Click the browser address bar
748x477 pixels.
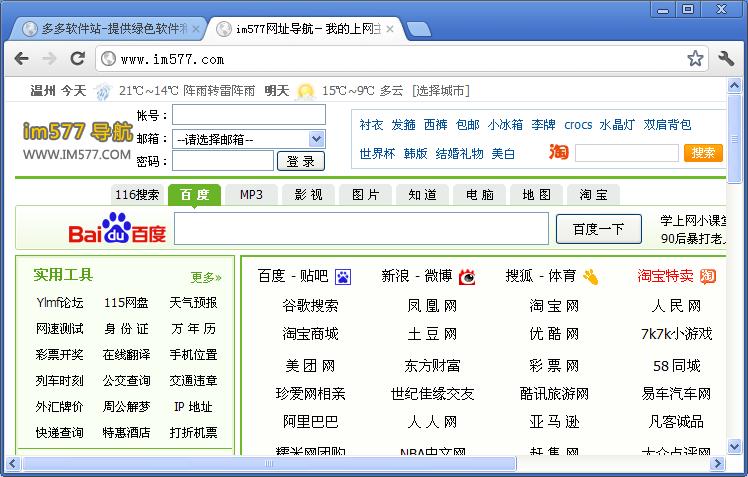click(402, 59)
